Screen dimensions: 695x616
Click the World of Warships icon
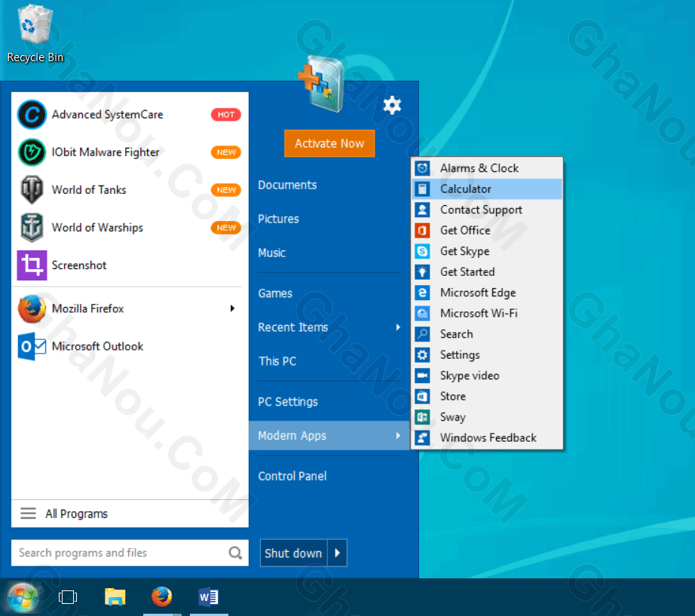[x=32, y=228]
